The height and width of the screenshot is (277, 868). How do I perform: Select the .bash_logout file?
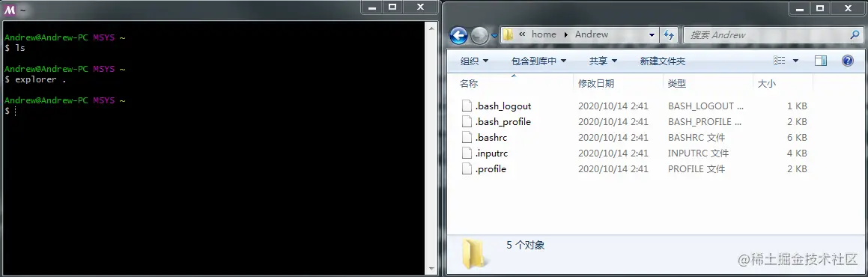(x=503, y=106)
